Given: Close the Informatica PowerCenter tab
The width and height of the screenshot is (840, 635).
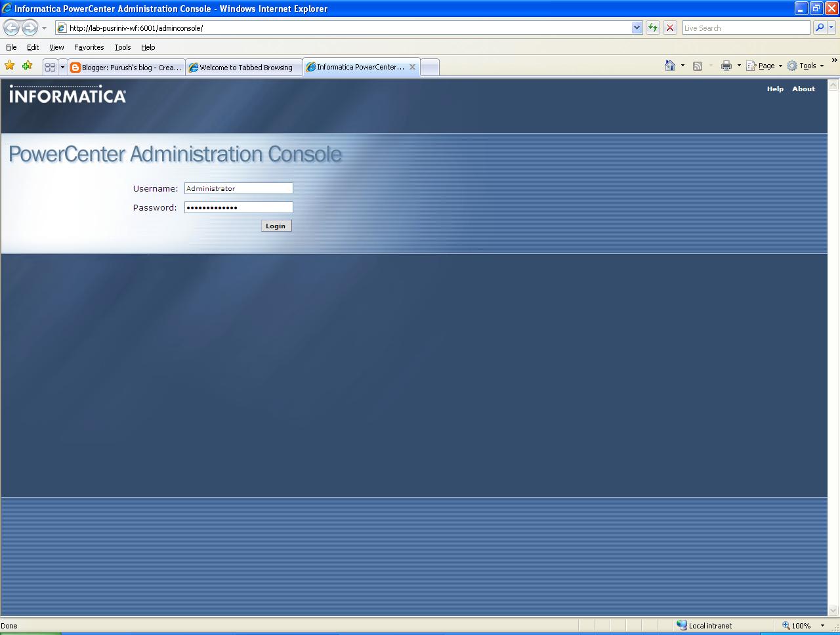Looking at the screenshot, I should coord(412,67).
